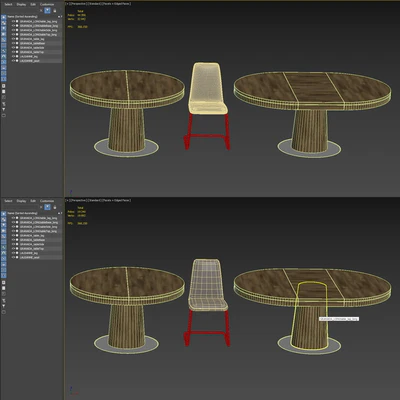Image resolution: width=400 pixels, height=400 pixels.
Task: Click the funnel filter icon in upper explorer
Action: tap(4, 110)
